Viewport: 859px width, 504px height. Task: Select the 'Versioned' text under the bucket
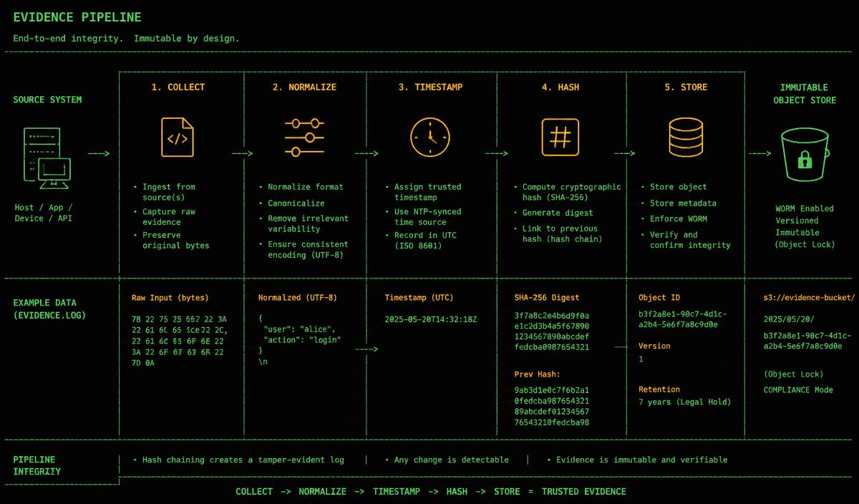pyautogui.click(x=797, y=220)
